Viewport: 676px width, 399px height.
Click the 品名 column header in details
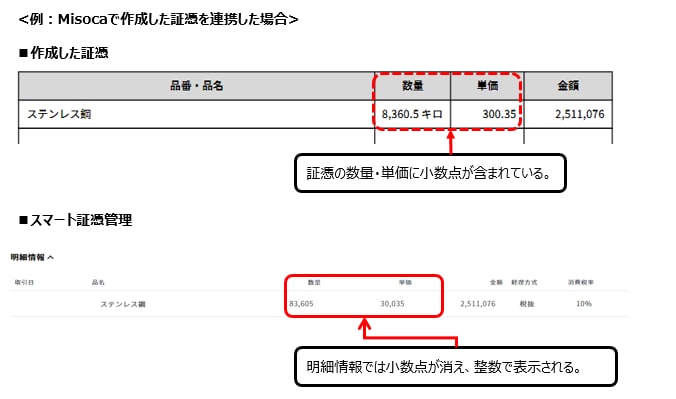pyautogui.click(x=98, y=283)
